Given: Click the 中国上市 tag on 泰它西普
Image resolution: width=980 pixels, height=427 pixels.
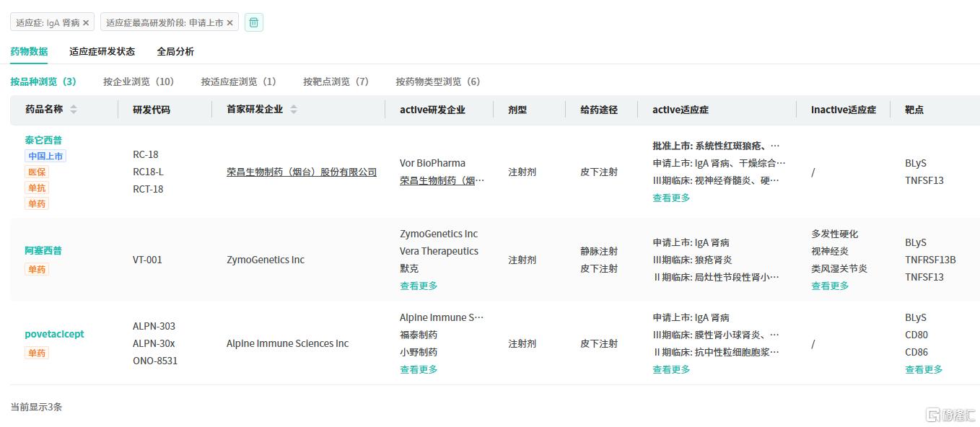Looking at the screenshot, I should pos(46,156).
